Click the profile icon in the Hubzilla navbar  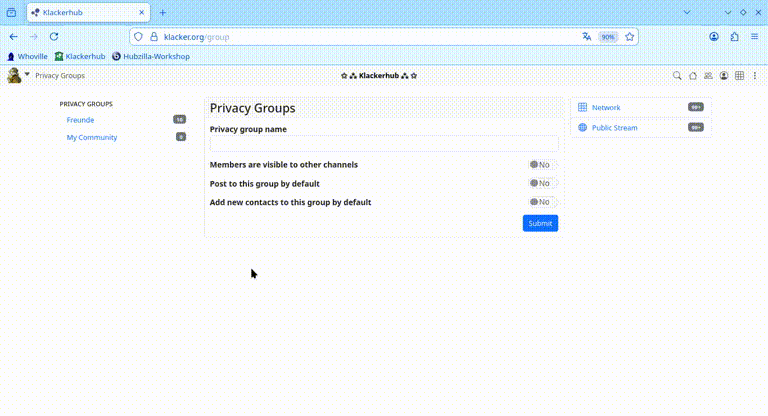(724, 75)
